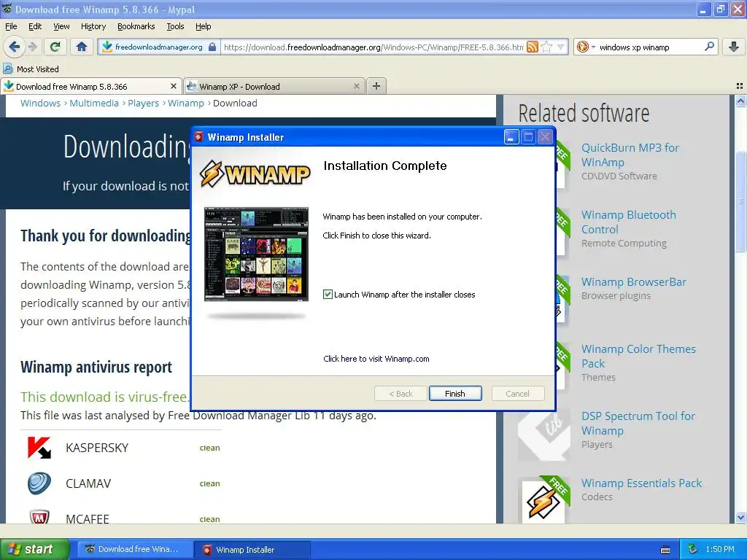Image resolution: width=747 pixels, height=560 pixels.
Task: Open QuickBurn MP3 for WinAmp related link
Action: point(630,155)
